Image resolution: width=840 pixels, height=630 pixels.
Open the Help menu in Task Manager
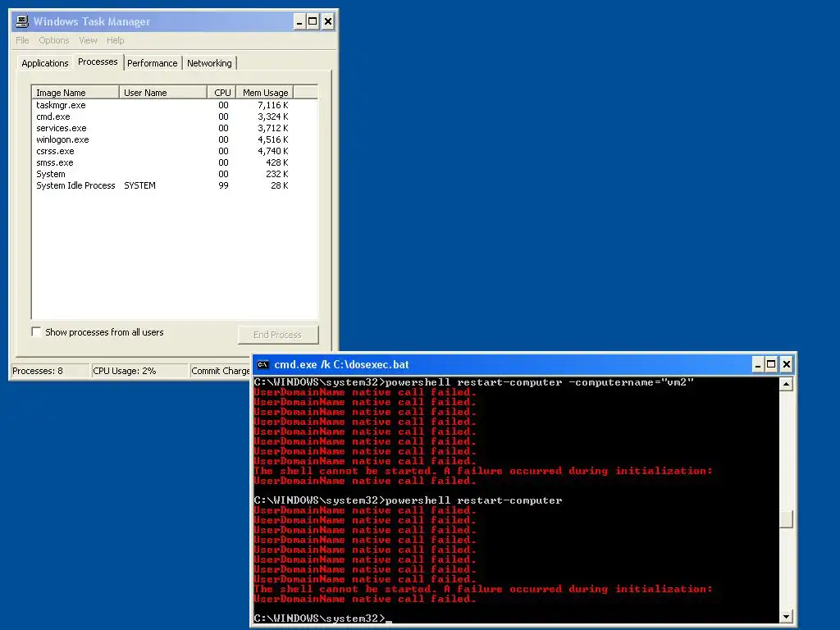(115, 40)
